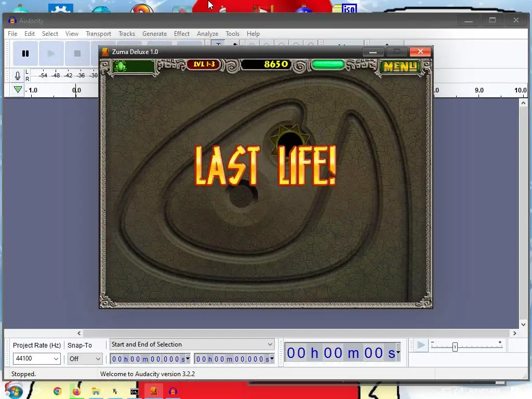Switch to Audacity taskbar icon

coord(173,392)
